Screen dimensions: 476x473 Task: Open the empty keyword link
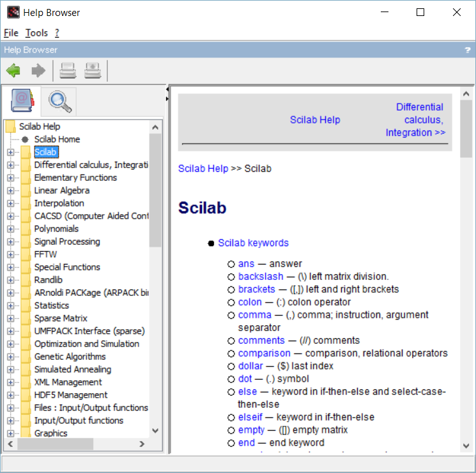point(251,430)
